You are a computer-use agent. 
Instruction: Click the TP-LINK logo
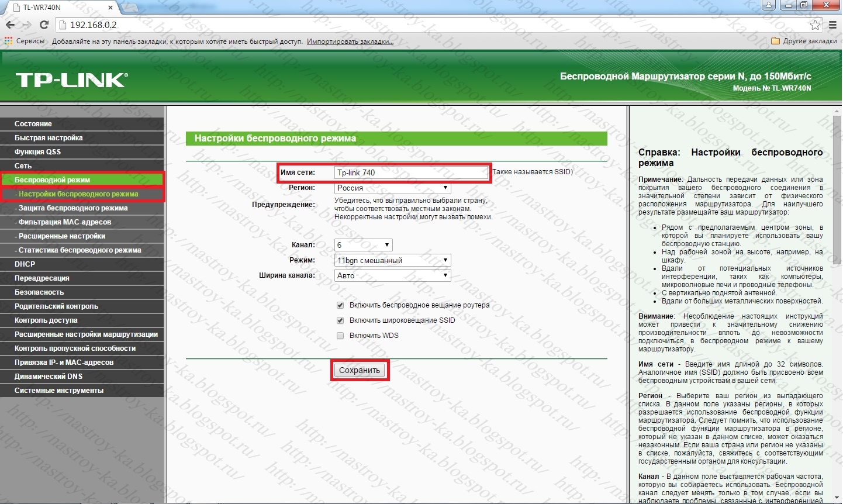71,80
